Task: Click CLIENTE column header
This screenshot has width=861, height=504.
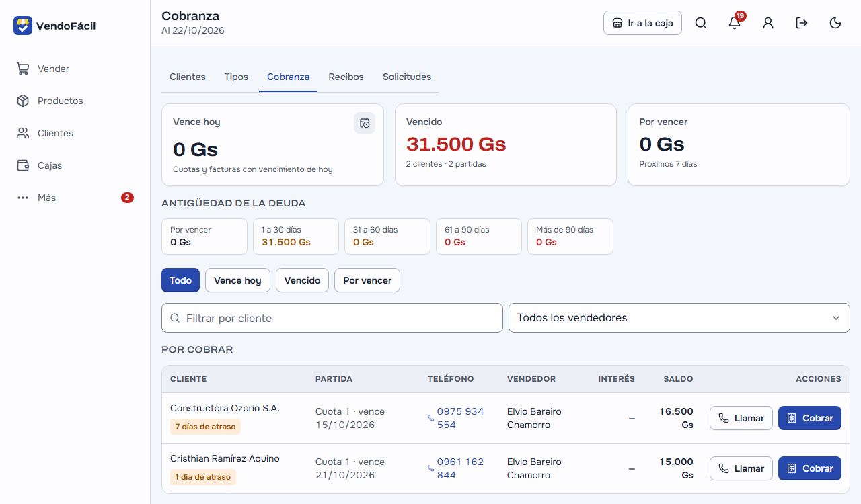Action: click(188, 379)
